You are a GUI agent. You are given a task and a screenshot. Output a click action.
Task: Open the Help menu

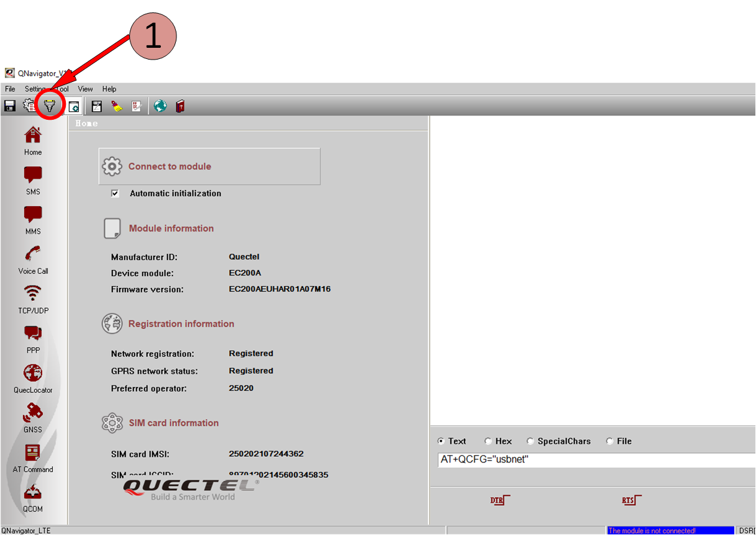tap(109, 89)
